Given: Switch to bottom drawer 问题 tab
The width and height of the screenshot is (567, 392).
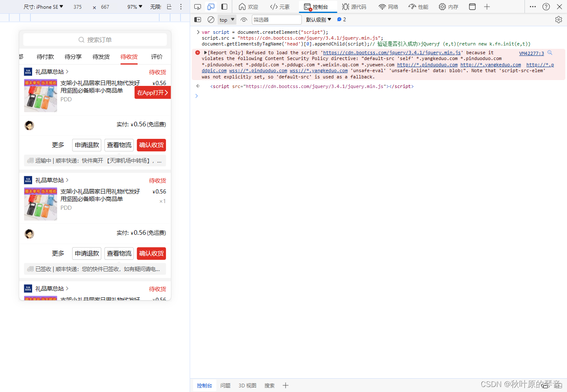Looking at the screenshot, I should tap(225, 386).
